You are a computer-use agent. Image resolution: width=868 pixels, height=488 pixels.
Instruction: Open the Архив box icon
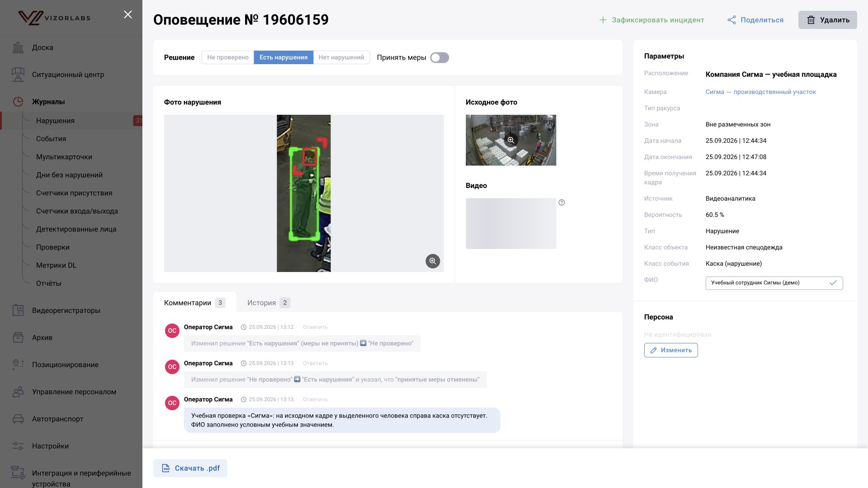tap(18, 338)
